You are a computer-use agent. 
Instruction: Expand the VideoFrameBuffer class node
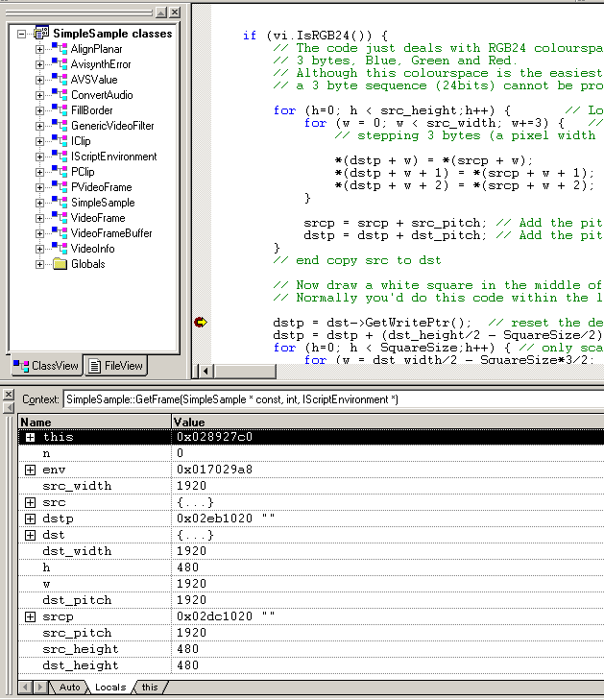tap(39, 233)
